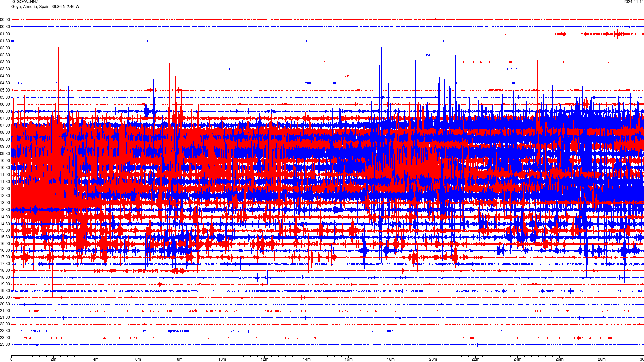644x362 pixels.
Task: Select the 04:30 time row label
Action: tap(5, 83)
